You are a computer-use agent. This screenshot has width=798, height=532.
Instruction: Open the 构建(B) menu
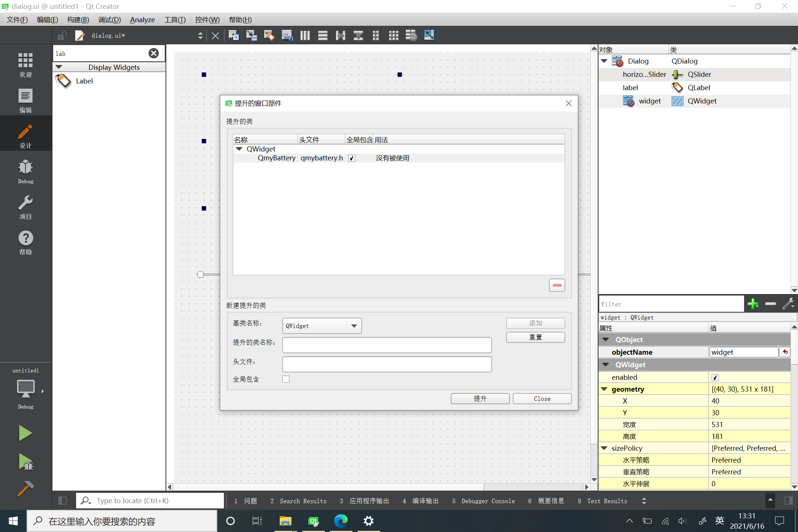pyautogui.click(x=78, y=20)
